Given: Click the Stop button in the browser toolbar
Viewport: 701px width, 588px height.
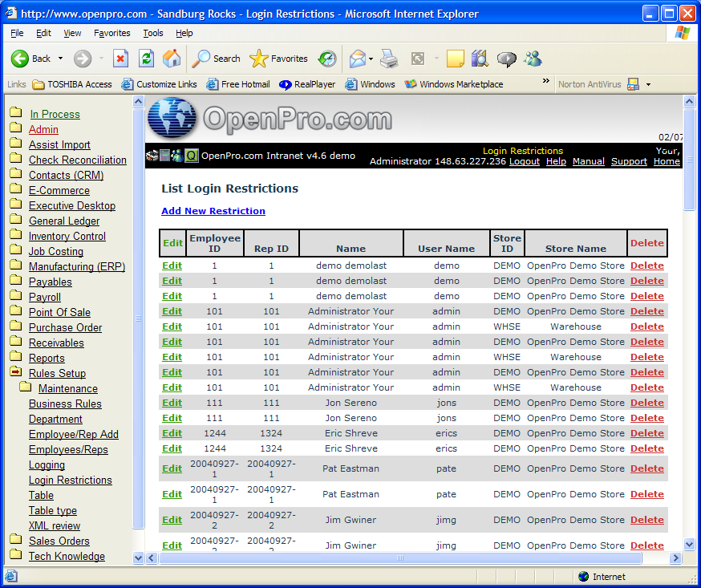Looking at the screenshot, I should [120, 59].
